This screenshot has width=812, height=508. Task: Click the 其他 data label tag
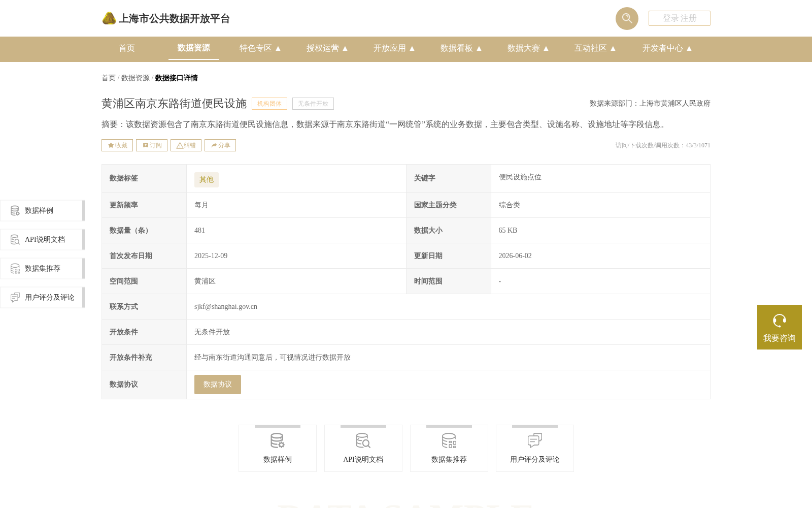[x=207, y=180]
